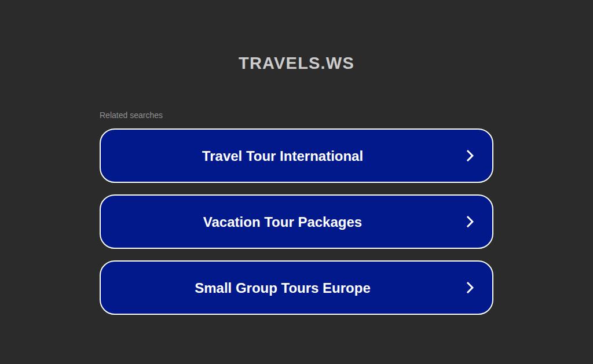This screenshot has height=364, width=593.
Task: Follow the right arrow on the bottom result
Action: click(x=470, y=288)
